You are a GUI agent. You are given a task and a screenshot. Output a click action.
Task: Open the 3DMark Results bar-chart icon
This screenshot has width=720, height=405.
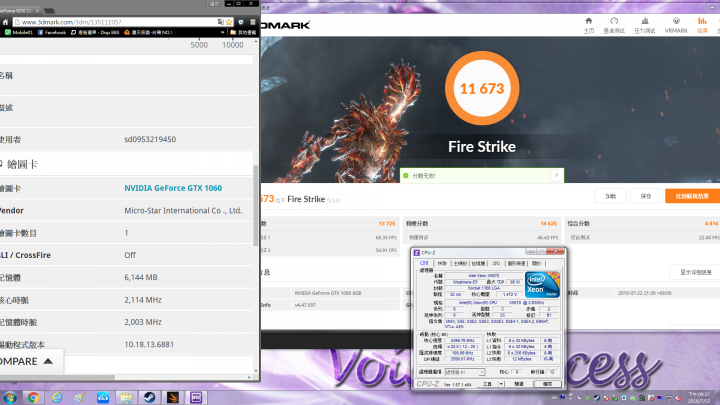click(702, 21)
